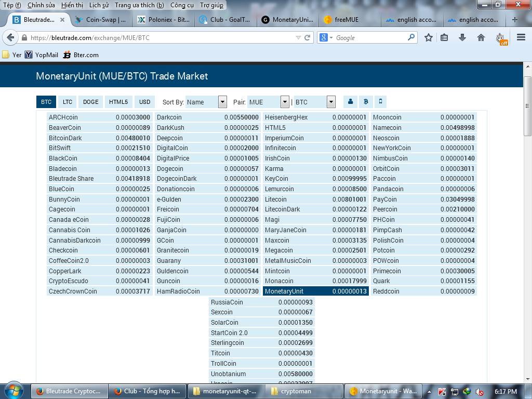Select the HTML5 market tab

118,102
